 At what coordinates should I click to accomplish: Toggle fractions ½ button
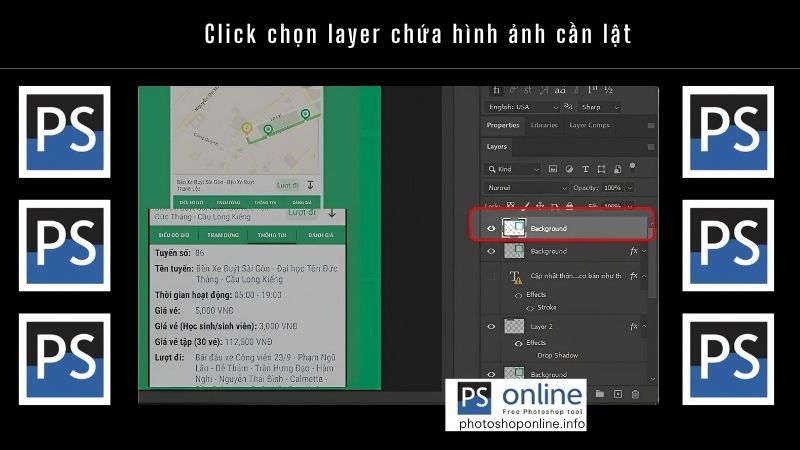coord(608,90)
